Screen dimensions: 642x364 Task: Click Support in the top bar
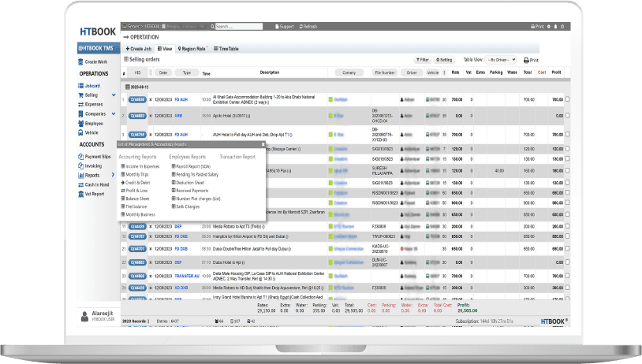click(x=285, y=27)
